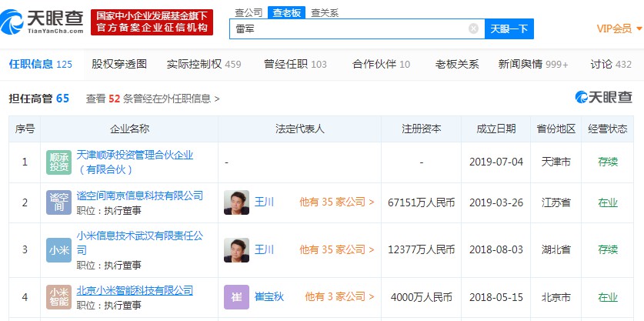Select the 2019-07-04 date cell
The image size is (644, 321).
coord(496,162)
